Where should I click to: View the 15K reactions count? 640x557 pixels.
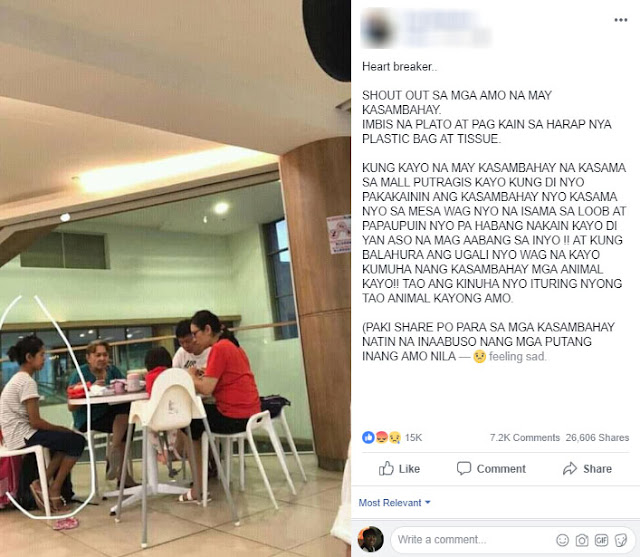pos(413,437)
